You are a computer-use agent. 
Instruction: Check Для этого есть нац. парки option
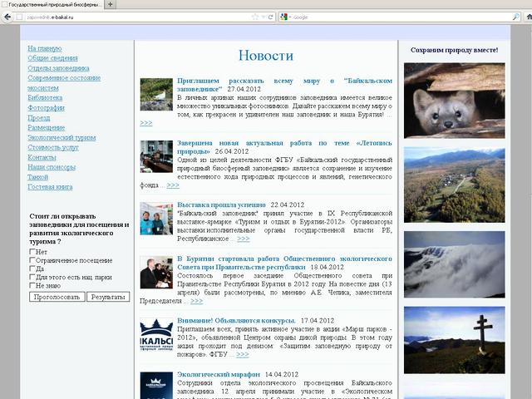click(x=32, y=277)
